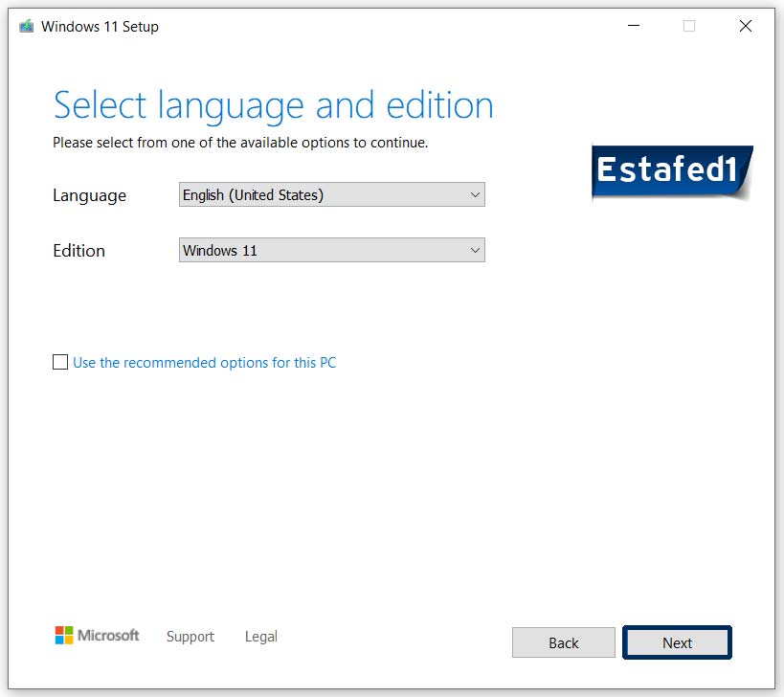
Task: Click the Windows 11 Setup title bar icon
Action: tap(24, 26)
